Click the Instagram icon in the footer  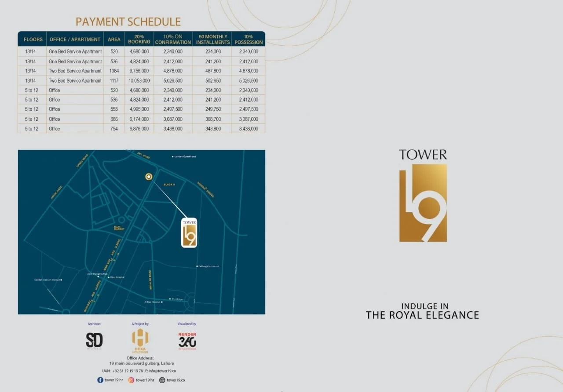tap(131, 380)
